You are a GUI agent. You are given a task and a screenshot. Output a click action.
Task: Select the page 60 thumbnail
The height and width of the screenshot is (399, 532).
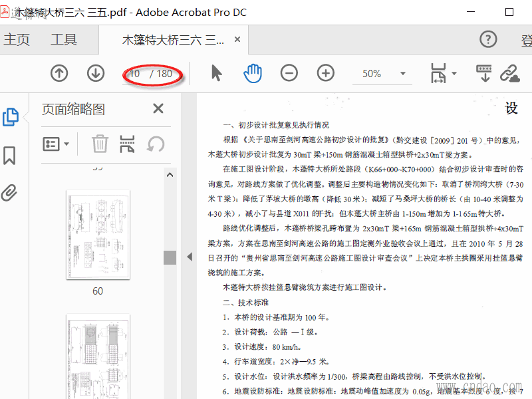point(98,235)
